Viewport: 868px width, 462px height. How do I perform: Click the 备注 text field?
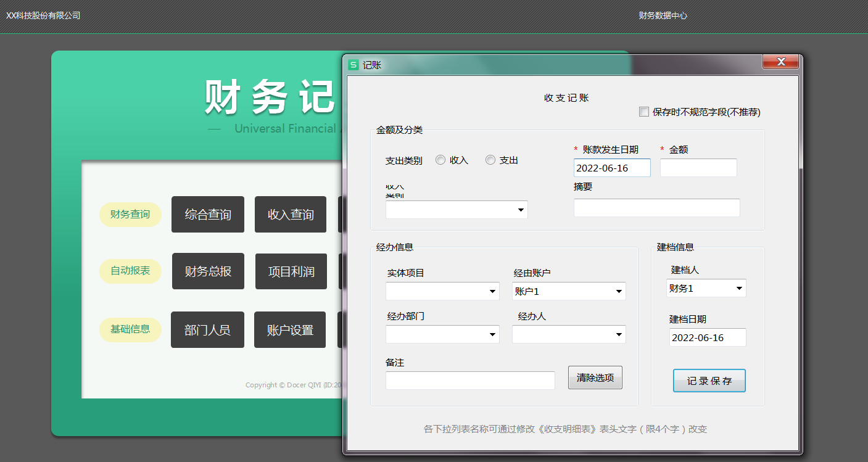(470, 381)
